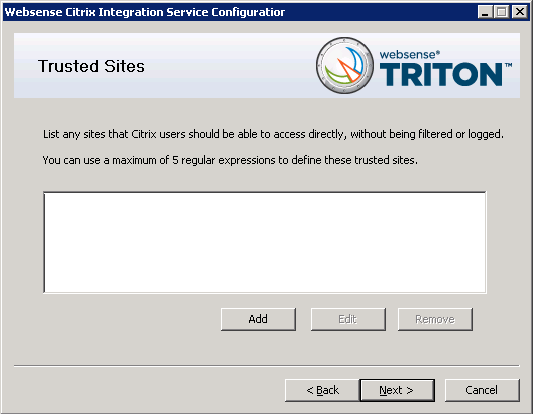The width and height of the screenshot is (533, 414).
Task: Click the text about 5 regular expressions
Action: coord(230,160)
